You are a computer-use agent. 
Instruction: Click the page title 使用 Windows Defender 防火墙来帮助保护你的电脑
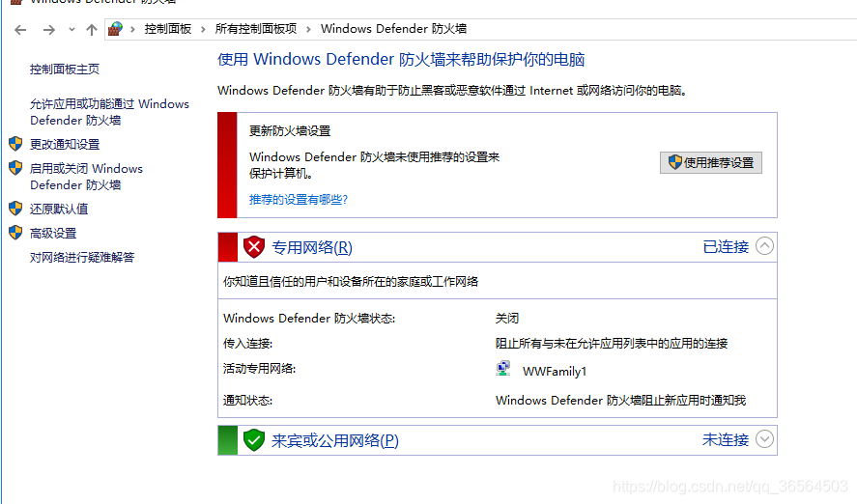click(401, 59)
